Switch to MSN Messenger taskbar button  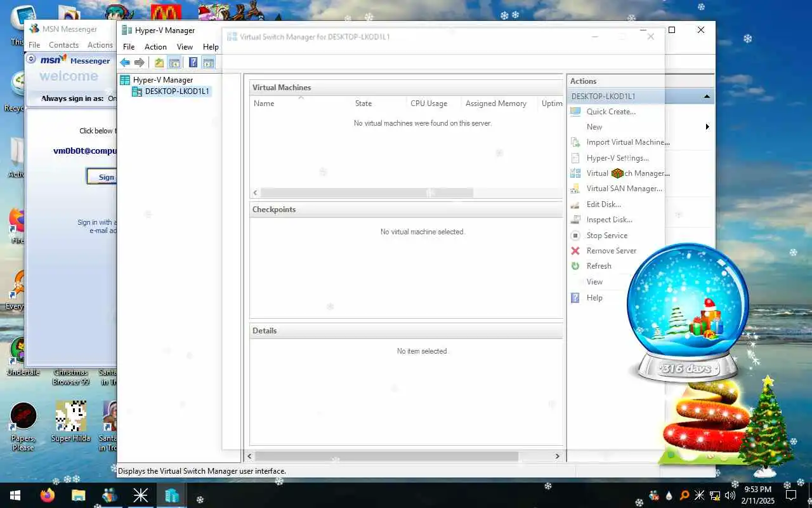109,495
